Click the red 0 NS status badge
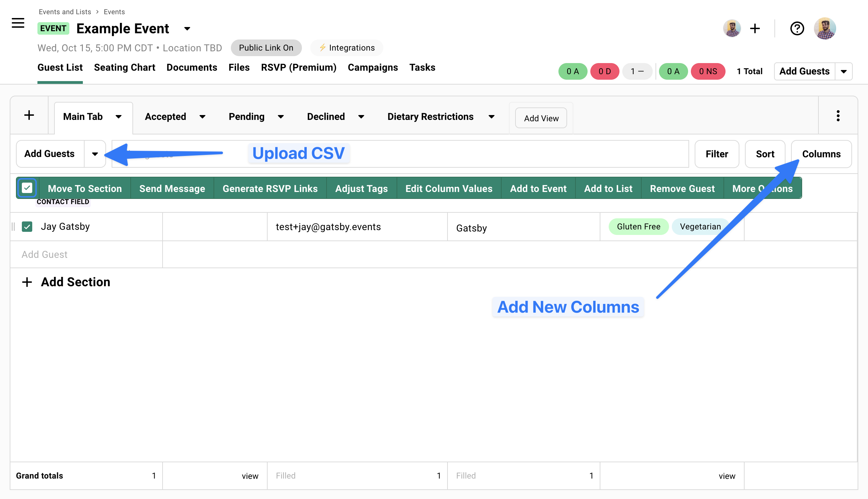The height and width of the screenshot is (499, 868). pos(708,71)
